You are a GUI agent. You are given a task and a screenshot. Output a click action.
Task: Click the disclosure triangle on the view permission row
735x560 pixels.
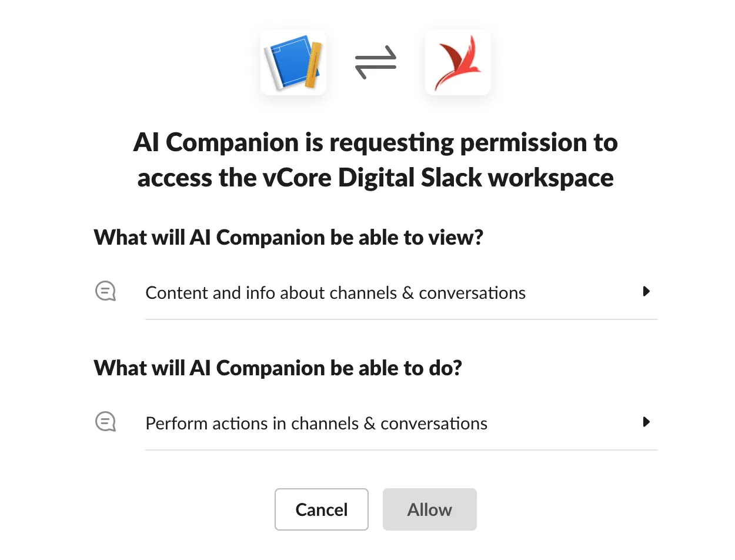coord(647,291)
